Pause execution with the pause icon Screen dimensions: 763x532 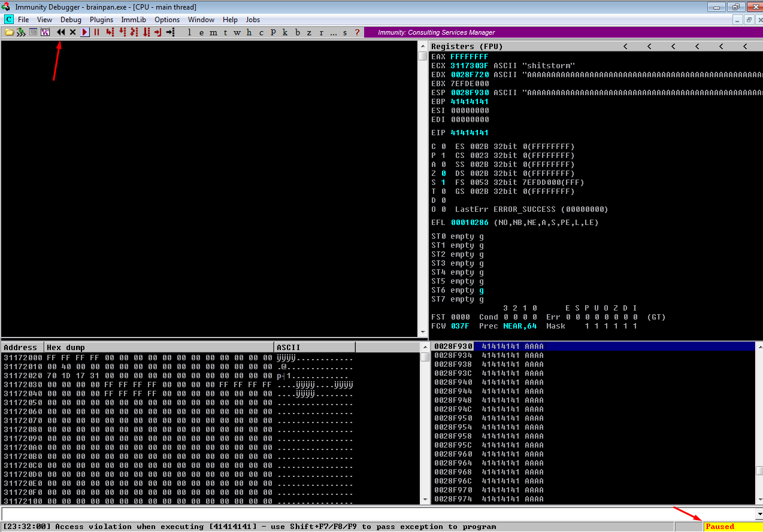click(96, 32)
